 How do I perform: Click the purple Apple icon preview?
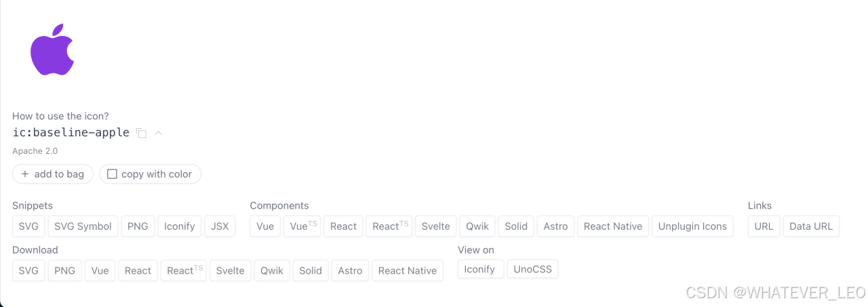[x=52, y=50]
